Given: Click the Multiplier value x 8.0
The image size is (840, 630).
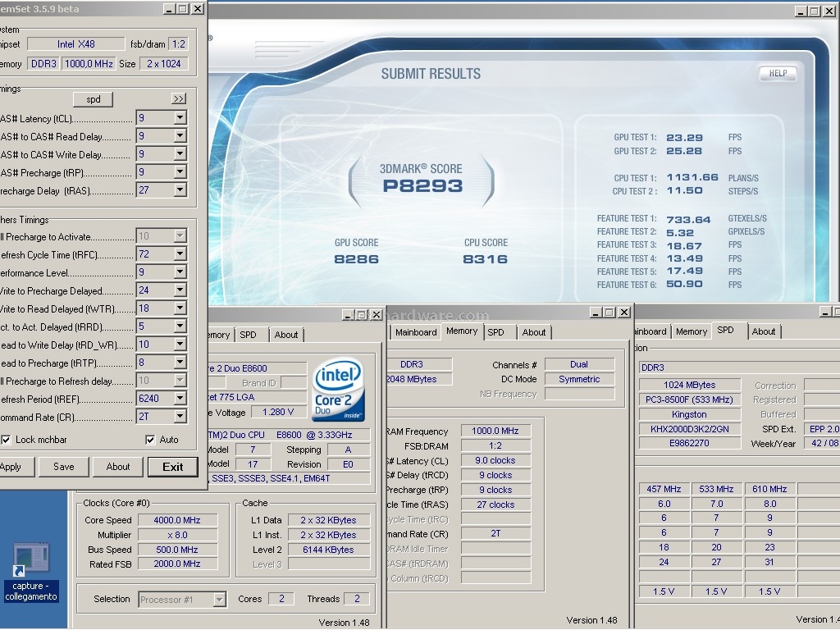Looking at the screenshot, I should [177, 535].
